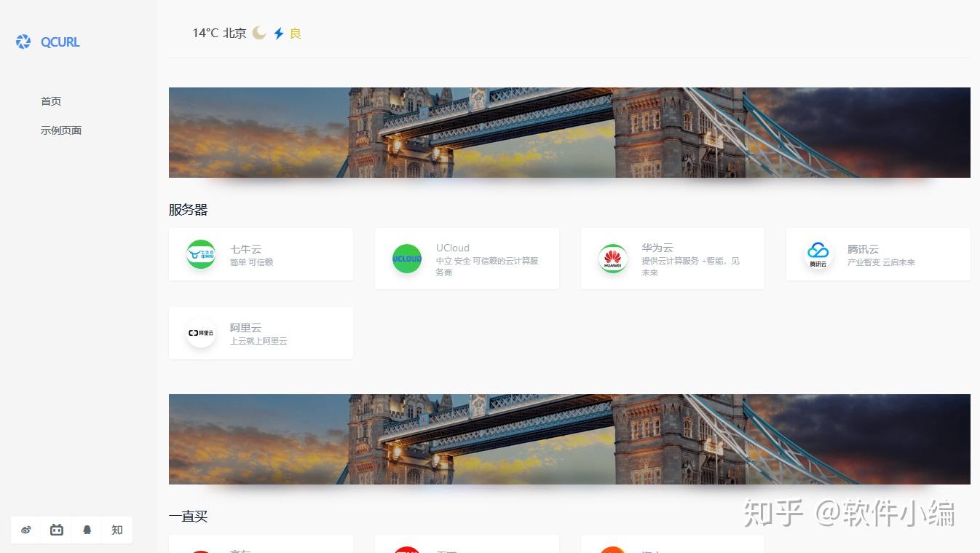Open the 华为云 service card

(672, 258)
